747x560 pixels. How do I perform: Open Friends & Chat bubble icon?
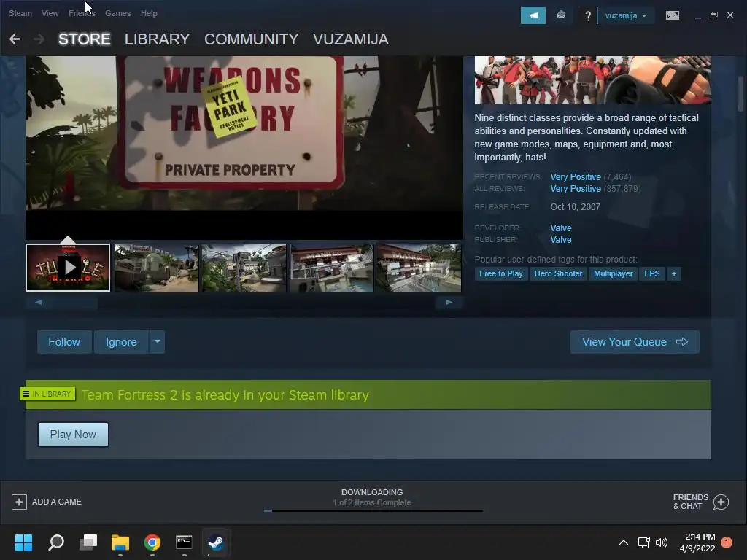pyautogui.click(x=721, y=502)
